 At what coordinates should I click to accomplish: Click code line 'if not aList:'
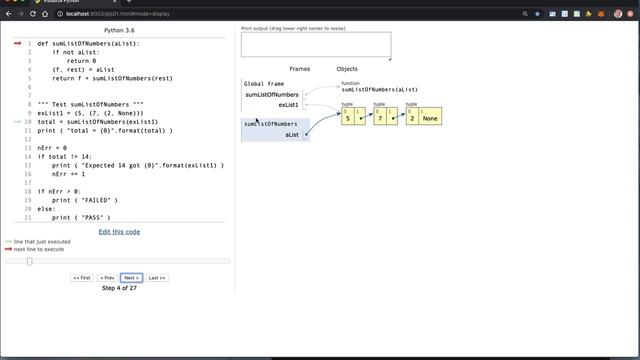point(76,52)
